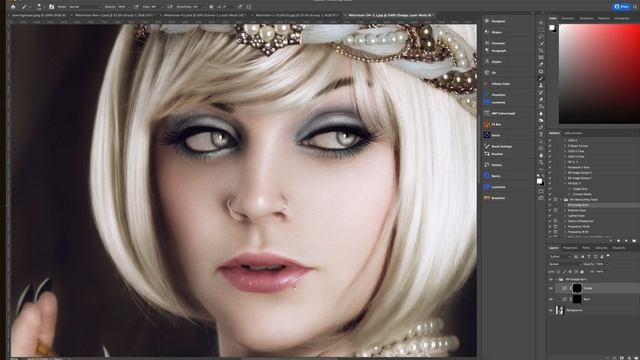Pick a red hue in color field
640x360 pixels.
coord(599,74)
